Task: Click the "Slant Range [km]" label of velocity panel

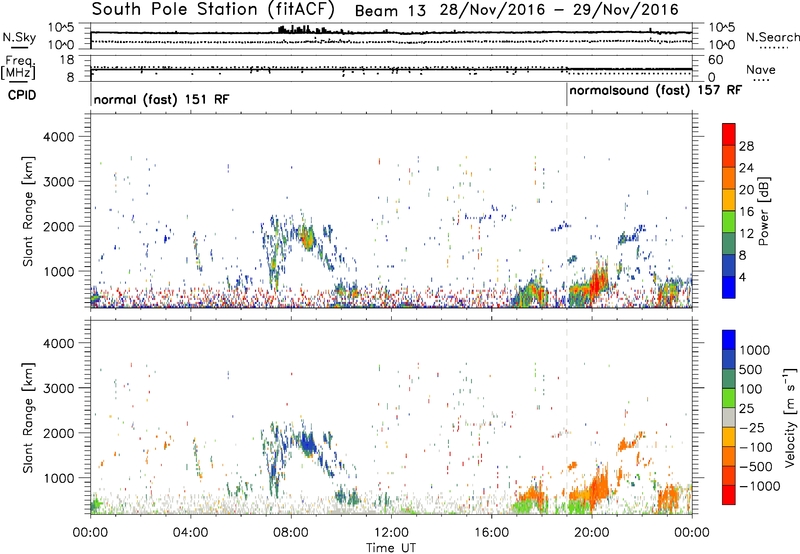Action: [28, 418]
